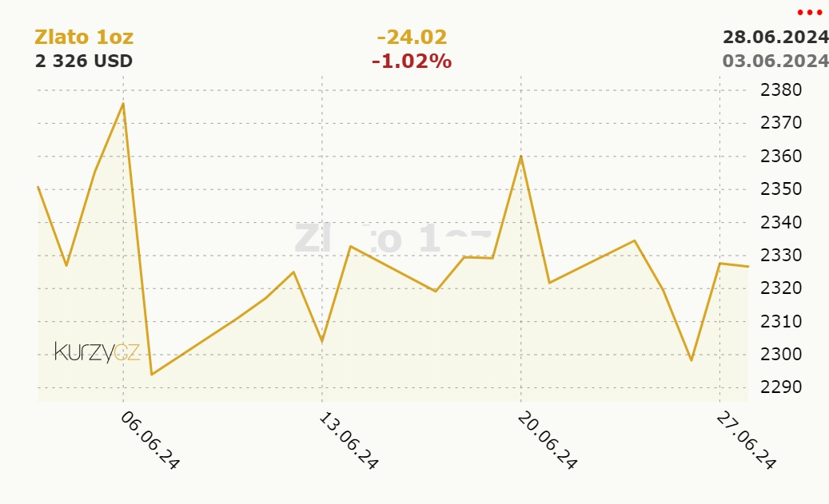This screenshot has width=829, height=504.
Task: Click the 2360 y-axis price label
Action: [779, 157]
